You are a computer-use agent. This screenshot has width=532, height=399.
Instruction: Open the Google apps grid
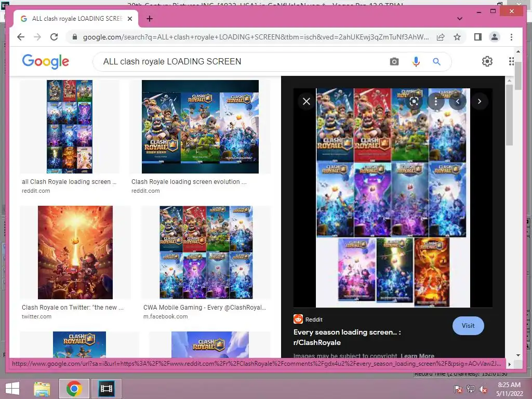click(511, 61)
